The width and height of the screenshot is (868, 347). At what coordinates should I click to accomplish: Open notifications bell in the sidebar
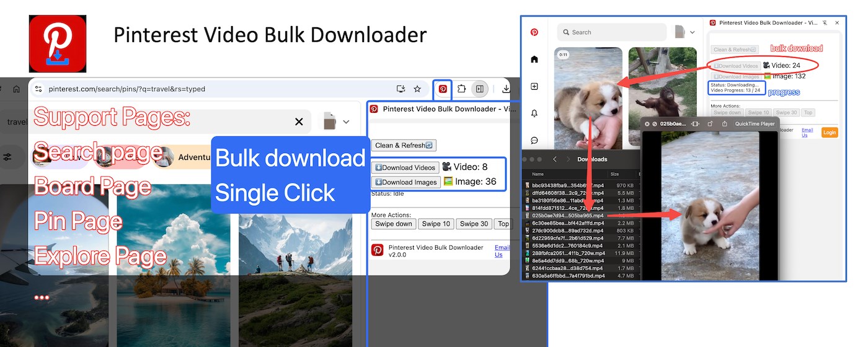click(x=534, y=113)
